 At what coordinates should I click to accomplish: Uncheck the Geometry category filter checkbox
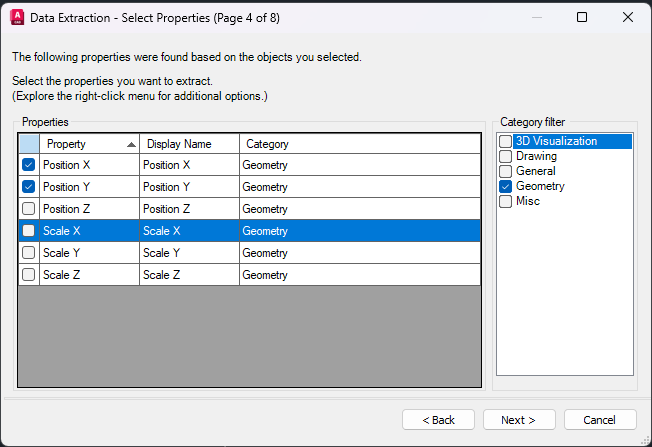pos(505,186)
